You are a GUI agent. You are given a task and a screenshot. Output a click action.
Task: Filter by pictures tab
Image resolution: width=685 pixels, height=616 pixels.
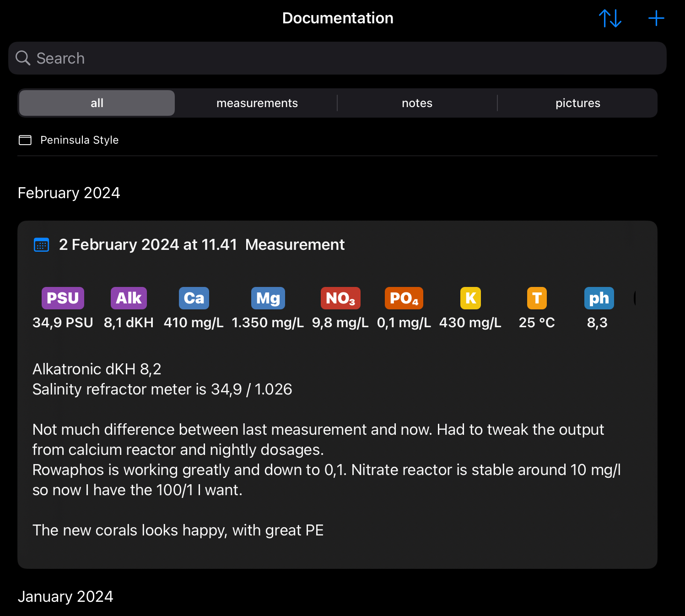pyautogui.click(x=577, y=103)
